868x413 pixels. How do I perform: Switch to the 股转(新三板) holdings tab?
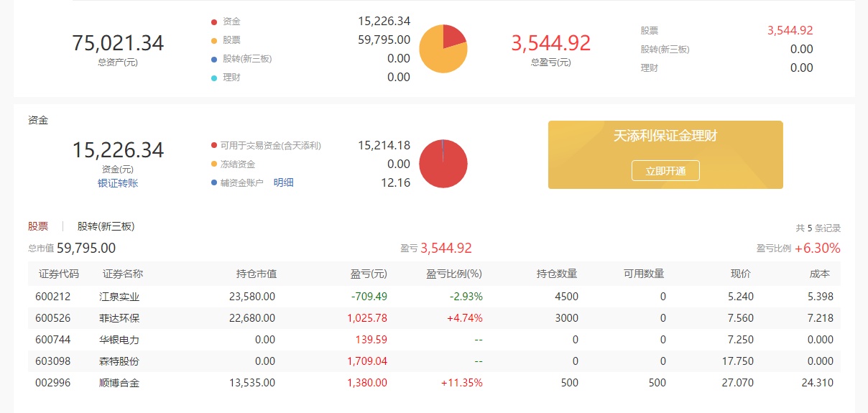click(x=106, y=226)
